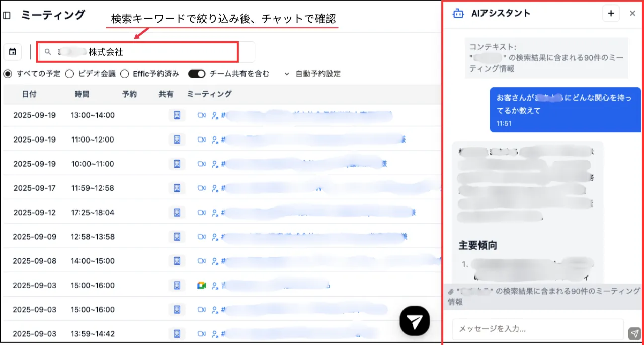The width and height of the screenshot is (644, 345).
Task: Click the 時間 column header
Action: (82, 94)
